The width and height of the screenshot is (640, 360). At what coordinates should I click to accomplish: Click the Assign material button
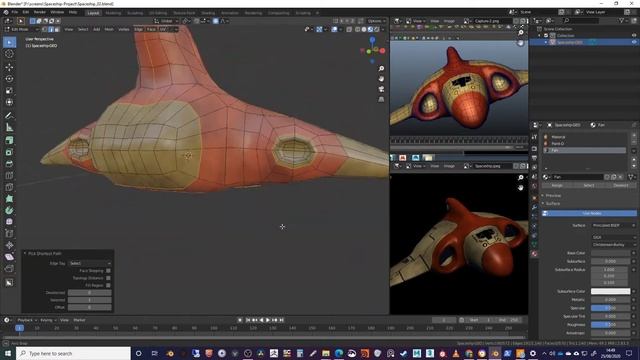(558, 185)
